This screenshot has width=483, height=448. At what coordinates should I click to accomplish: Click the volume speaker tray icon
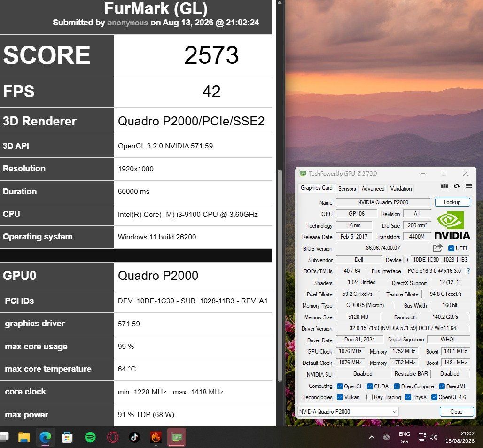point(434,437)
